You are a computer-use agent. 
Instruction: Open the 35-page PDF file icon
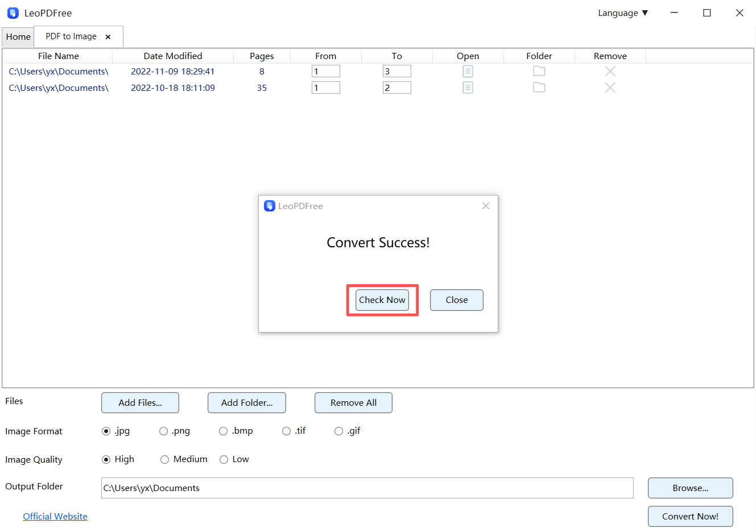point(468,88)
